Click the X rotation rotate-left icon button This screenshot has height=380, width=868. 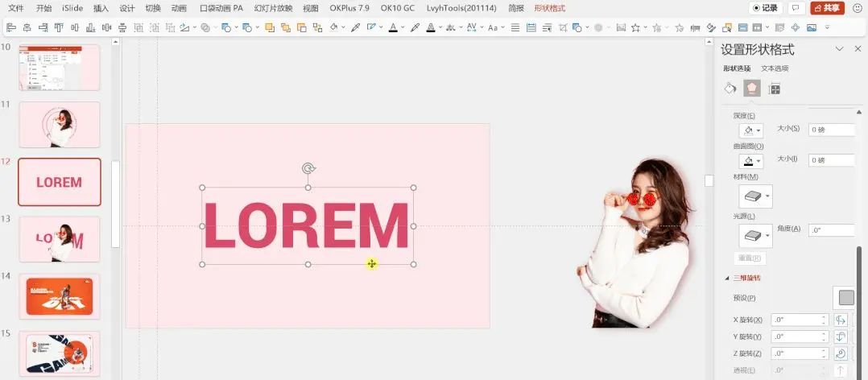(x=841, y=320)
